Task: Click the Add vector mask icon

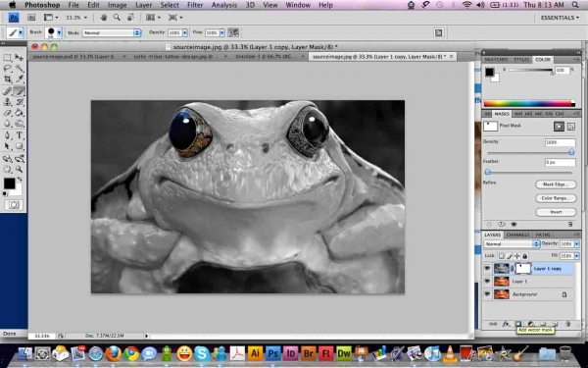Action: pyautogui.click(x=518, y=324)
